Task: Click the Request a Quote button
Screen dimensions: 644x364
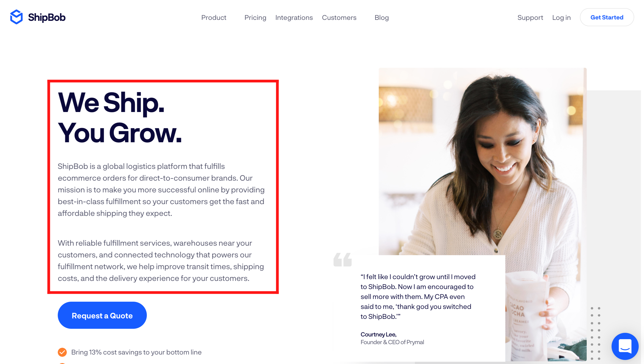Action: pos(102,315)
